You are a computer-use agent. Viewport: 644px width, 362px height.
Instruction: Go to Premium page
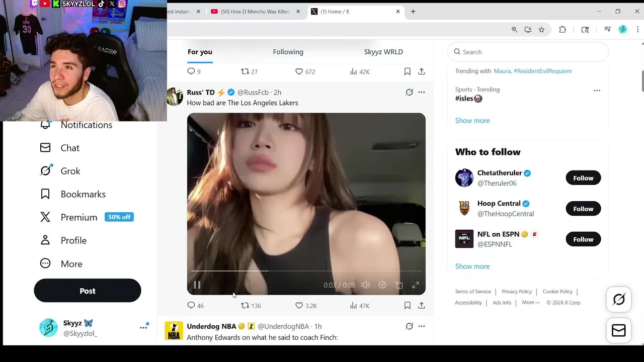tap(87, 217)
